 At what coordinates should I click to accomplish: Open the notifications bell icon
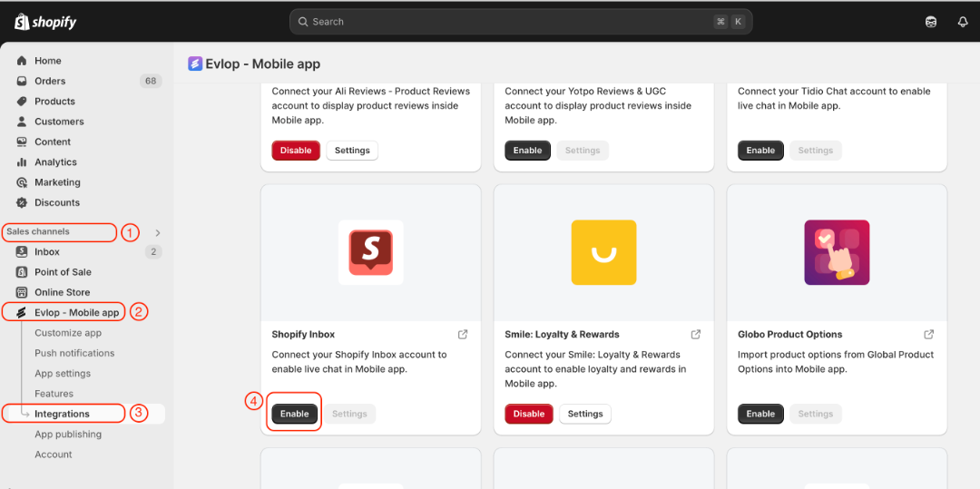click(963, 22)
